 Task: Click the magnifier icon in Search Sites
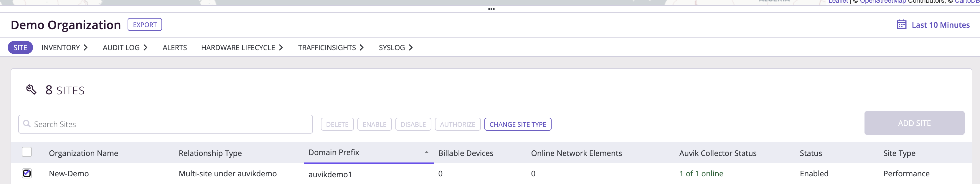coord(27,124)
